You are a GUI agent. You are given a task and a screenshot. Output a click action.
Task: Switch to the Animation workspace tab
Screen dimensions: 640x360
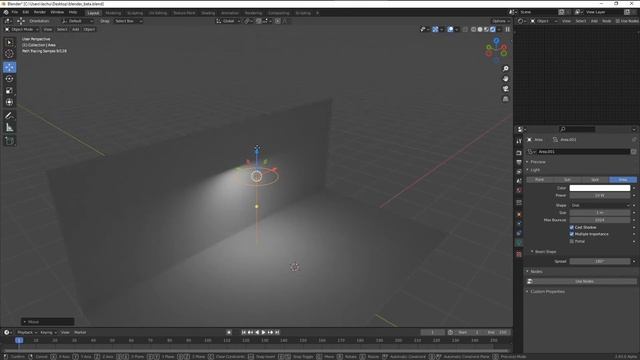230,13
